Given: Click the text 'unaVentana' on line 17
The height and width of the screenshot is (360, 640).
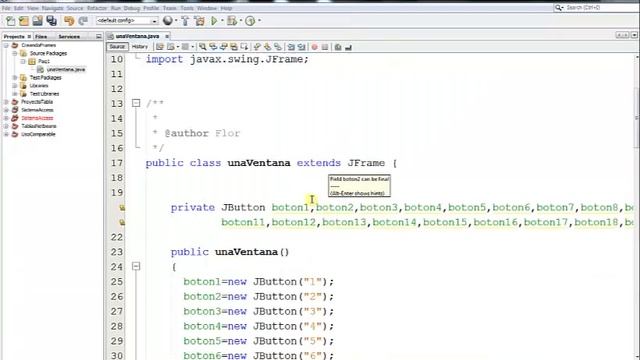Looking at the screenshot, I should tap(259, 163).
